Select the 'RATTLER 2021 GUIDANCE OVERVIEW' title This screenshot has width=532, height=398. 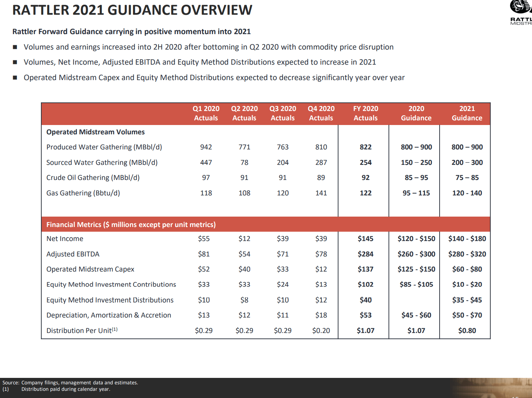[132, 10]
